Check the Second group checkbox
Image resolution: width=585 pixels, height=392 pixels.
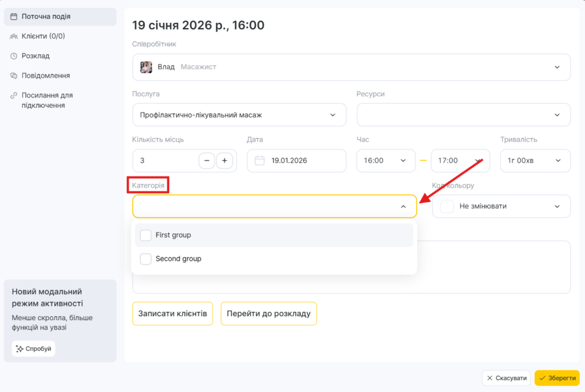pos(146,258)
